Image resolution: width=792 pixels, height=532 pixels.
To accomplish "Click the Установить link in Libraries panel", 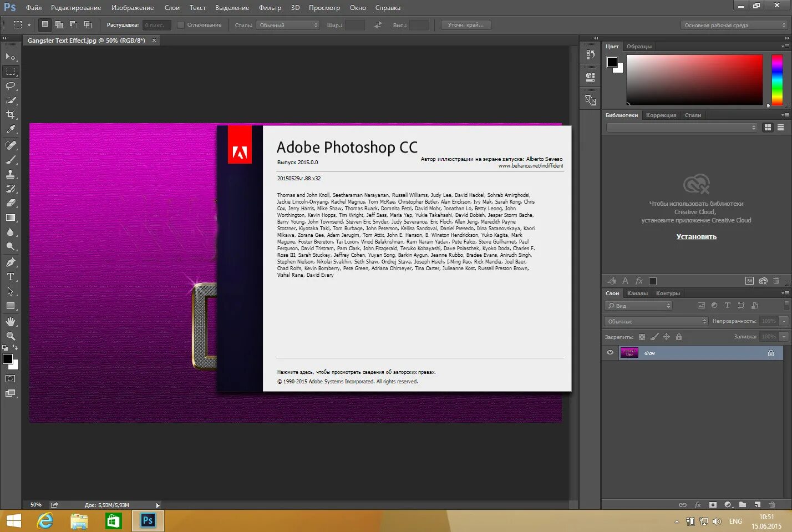I will (x=697, y=237).
